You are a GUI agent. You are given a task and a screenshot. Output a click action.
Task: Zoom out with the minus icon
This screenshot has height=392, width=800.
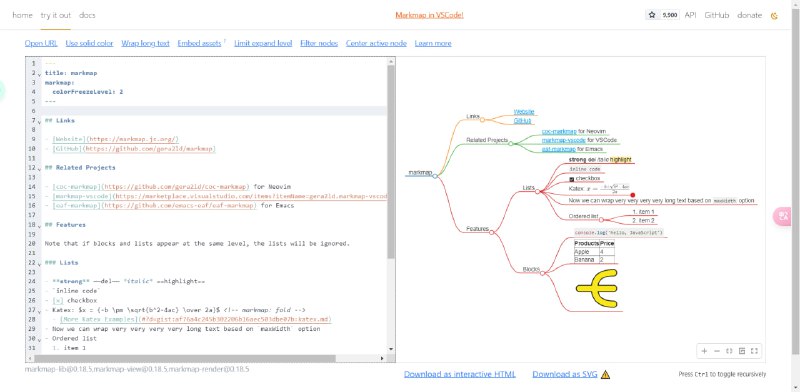[716, 351]
